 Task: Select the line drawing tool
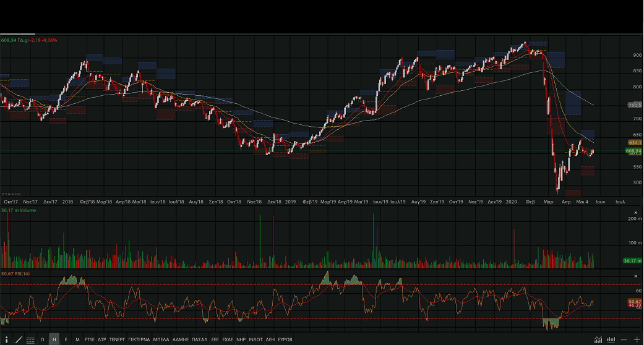click(18, 339)
